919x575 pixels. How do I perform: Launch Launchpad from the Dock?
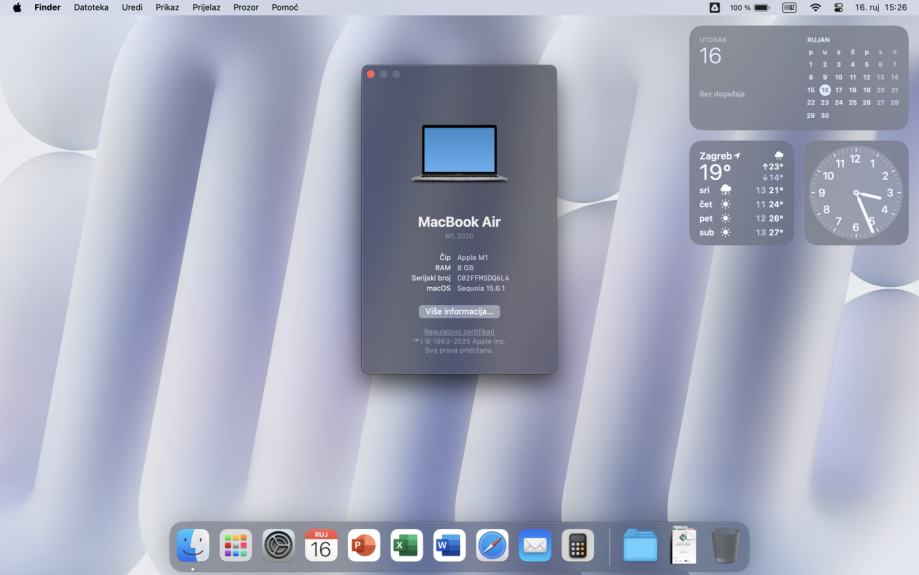click(x=236, y=545)
